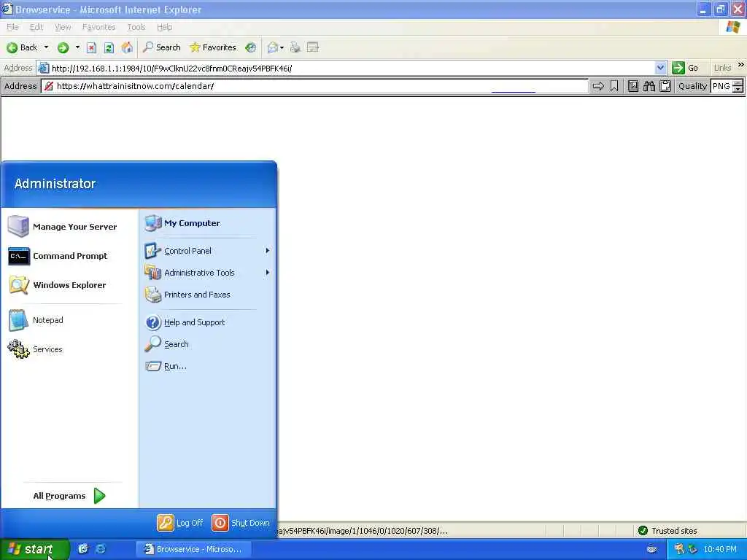This screenshot has width=747, height=560.
Task: Open the Forward history dropdown arrow
Action: click(x=77, y=47)
